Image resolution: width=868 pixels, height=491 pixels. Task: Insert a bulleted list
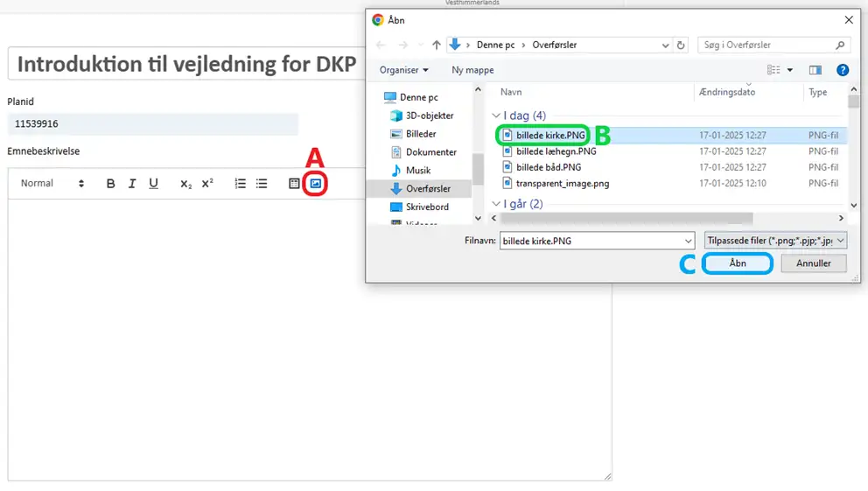262,184
